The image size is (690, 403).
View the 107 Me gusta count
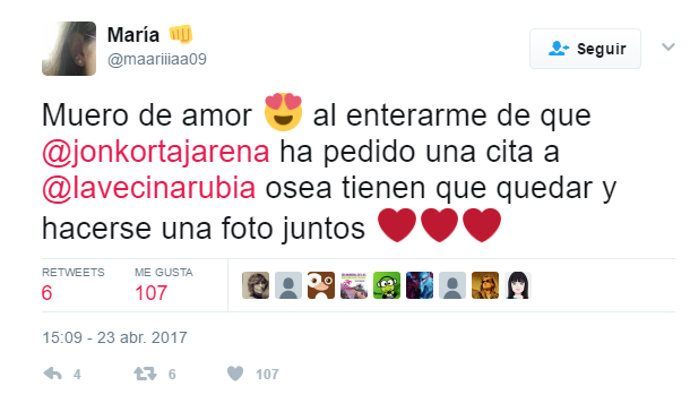click(x=151, y=293)
